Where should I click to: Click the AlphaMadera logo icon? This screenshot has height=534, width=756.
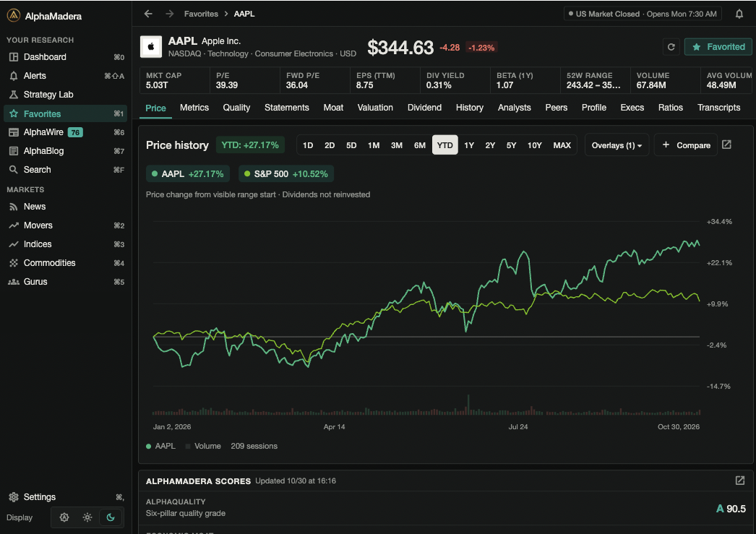pos(14,16)
